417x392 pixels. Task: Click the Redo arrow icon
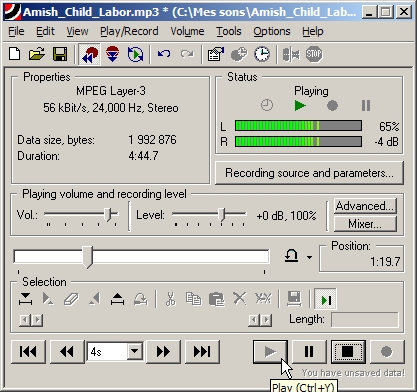point(187,54)
